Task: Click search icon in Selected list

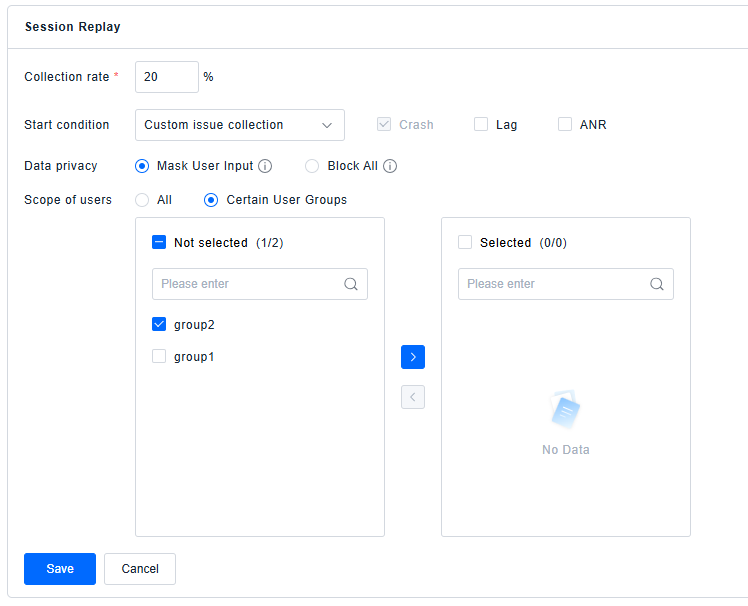Action: click(x=657, y=284)
